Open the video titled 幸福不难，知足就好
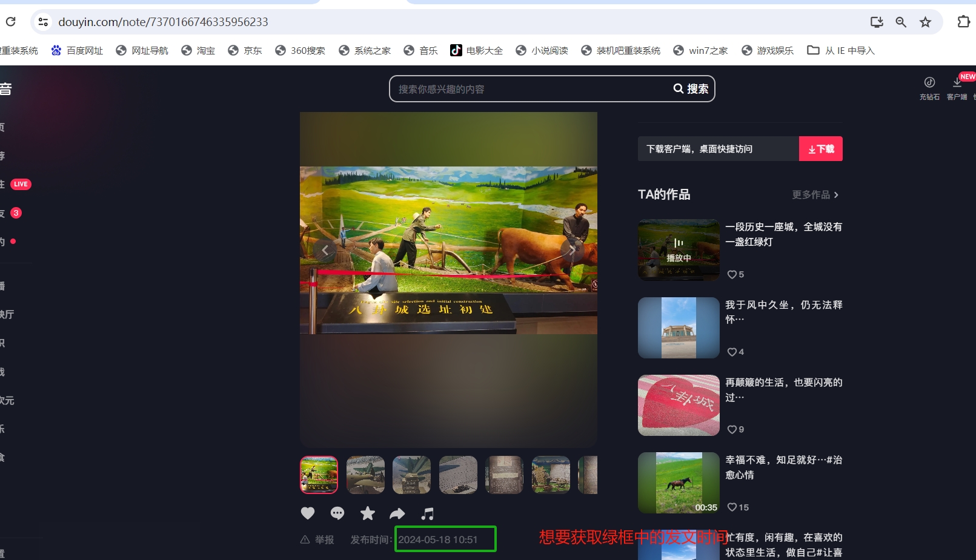 pos(784,467)
